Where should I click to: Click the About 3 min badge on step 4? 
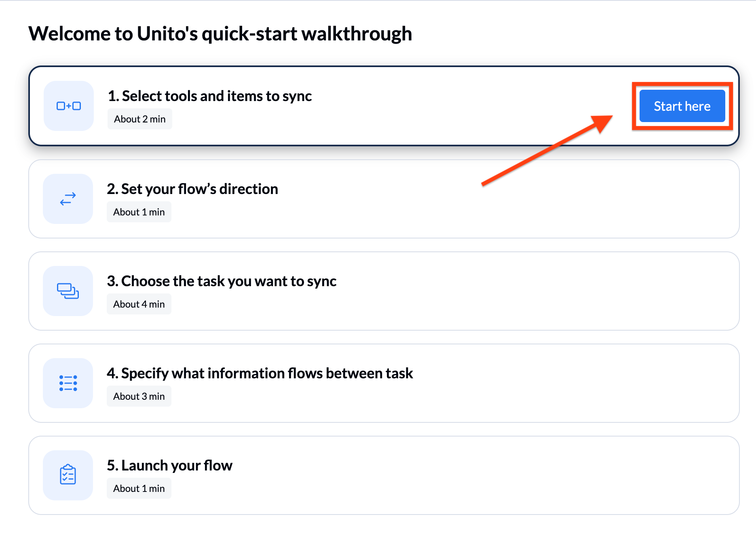click(139, 396)
